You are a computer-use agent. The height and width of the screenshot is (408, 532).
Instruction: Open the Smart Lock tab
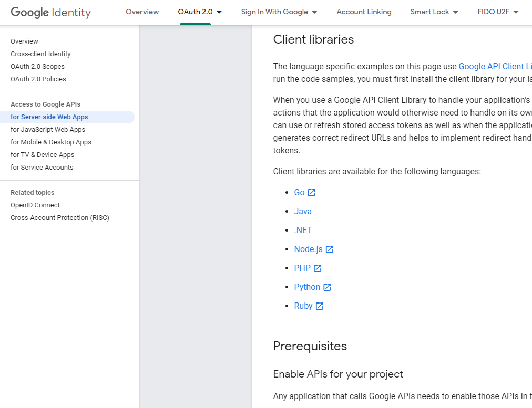[429, 12]
